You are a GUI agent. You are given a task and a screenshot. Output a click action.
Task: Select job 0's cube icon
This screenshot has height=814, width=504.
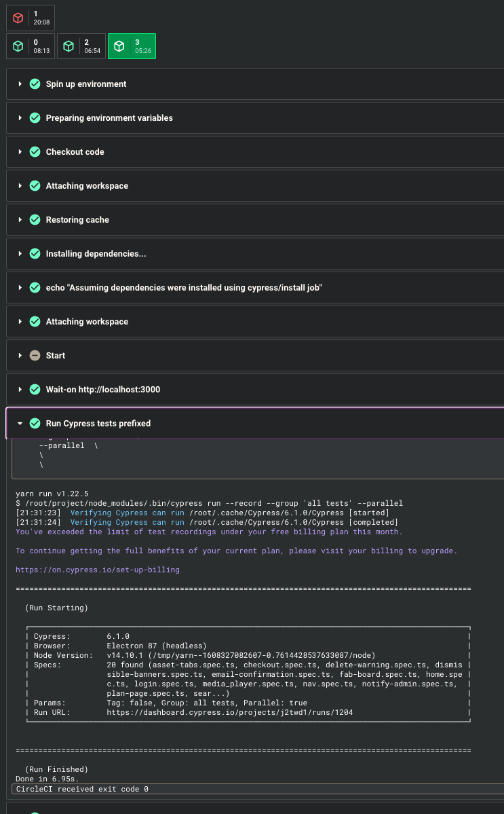17,46
